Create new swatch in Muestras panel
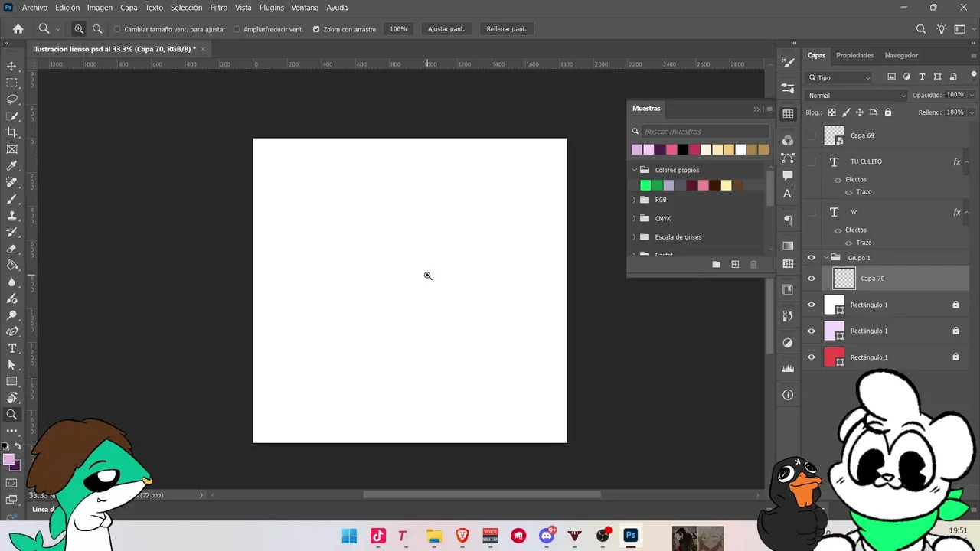 pyautogui.click(x=735, y=264)
